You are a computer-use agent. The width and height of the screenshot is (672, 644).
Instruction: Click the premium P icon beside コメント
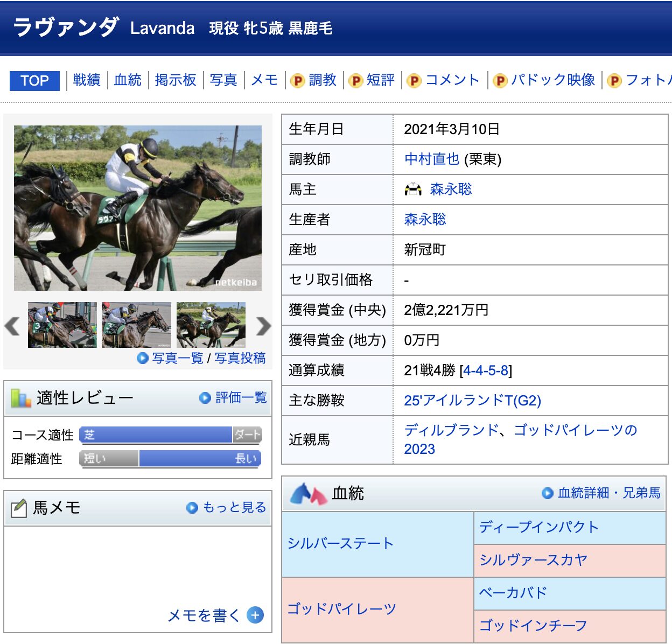pyautogui.click(x=414, y=81)
